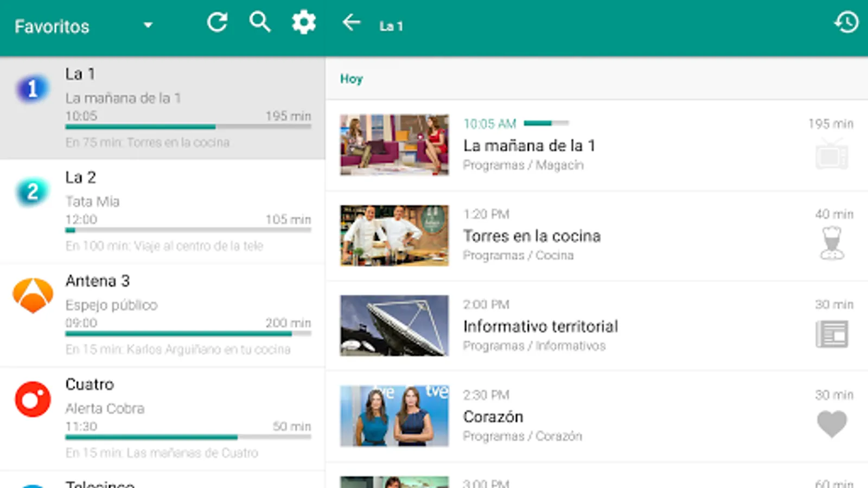Click Antena 3 program progress bar
Screen dimensions: 868x488
(188, 334)
